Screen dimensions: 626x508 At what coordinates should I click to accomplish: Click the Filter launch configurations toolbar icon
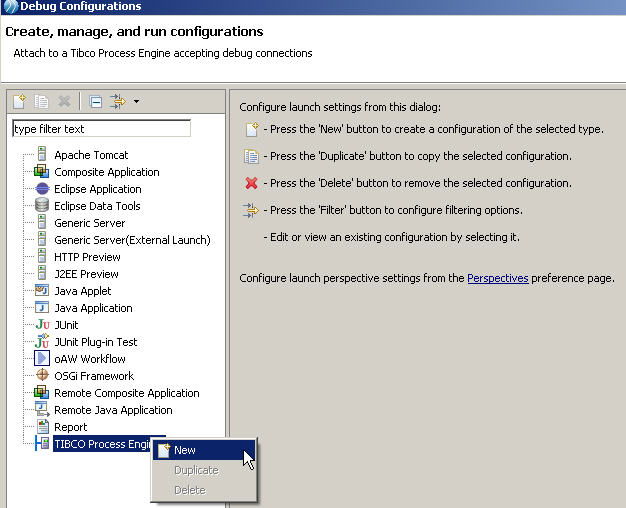118,101
